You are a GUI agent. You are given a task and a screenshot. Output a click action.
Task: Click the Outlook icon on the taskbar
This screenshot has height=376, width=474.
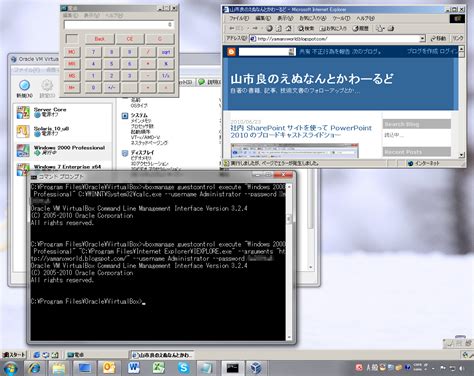(x=109, y=368)
